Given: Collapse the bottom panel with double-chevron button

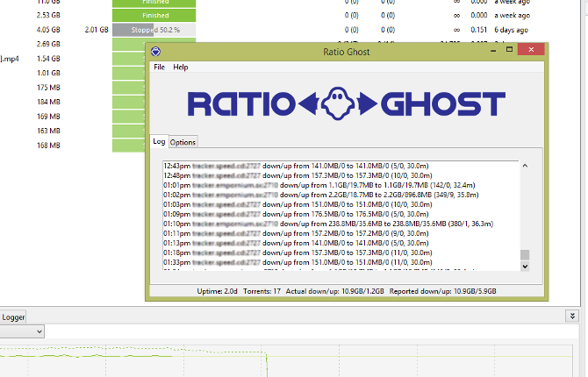Looking at the screenshot, I should [572, 316].
